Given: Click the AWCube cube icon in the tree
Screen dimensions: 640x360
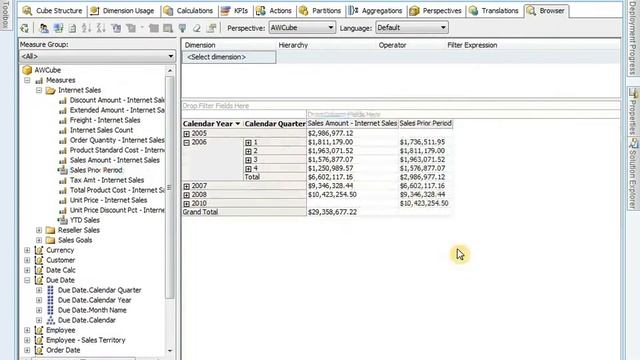Looking at the screenshot, I should pos(27,70).
